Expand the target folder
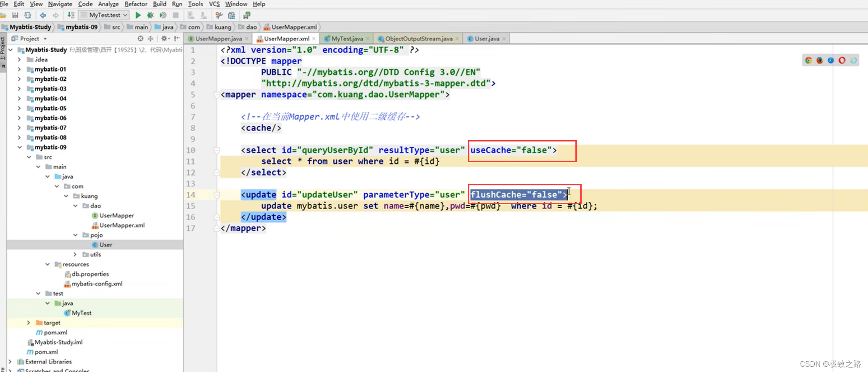 [29, 323]
